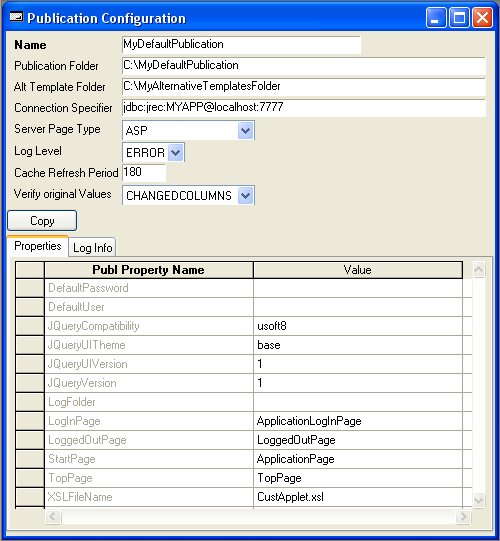Click the empty Value cell for DefaultUser

click(x=358, y=307)
